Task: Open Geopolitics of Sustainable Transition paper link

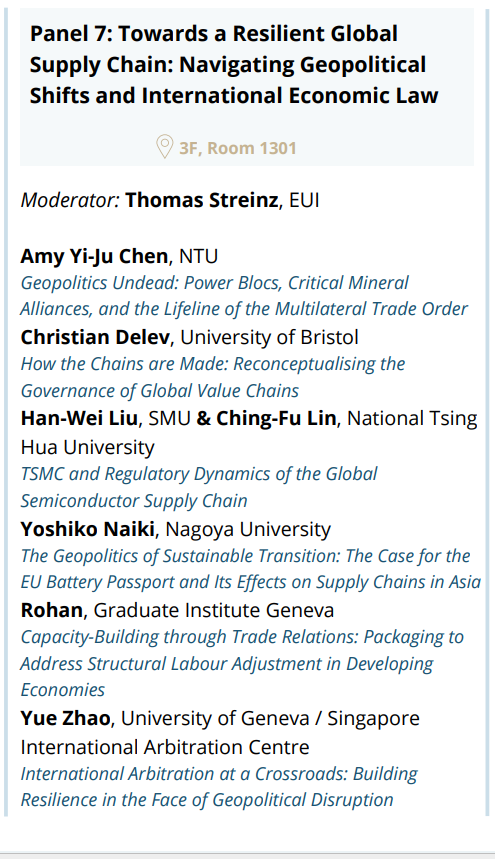Action: pos(251,569)
